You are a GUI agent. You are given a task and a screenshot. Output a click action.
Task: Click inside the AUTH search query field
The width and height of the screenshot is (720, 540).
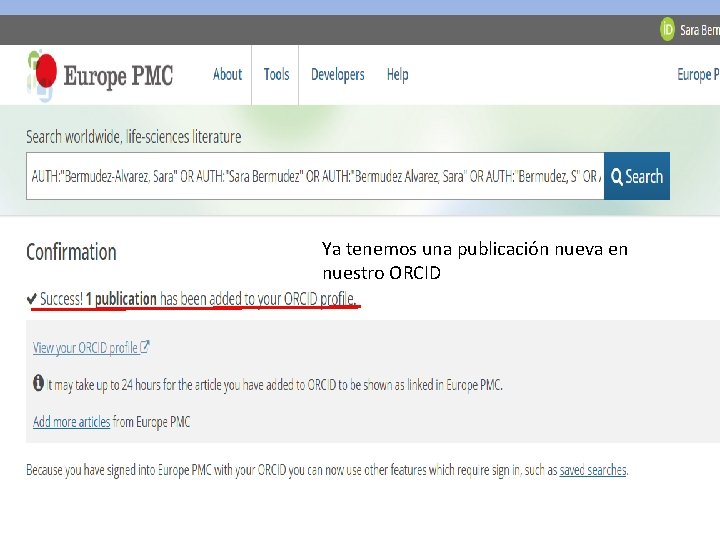(x=315, y=176)
